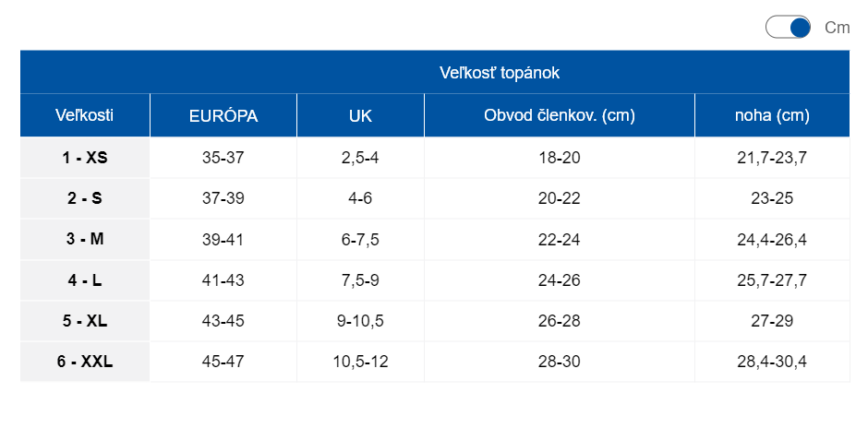Screen dimensions: 868x428
Task: Select the UK column header
Action: click(360, 115)
